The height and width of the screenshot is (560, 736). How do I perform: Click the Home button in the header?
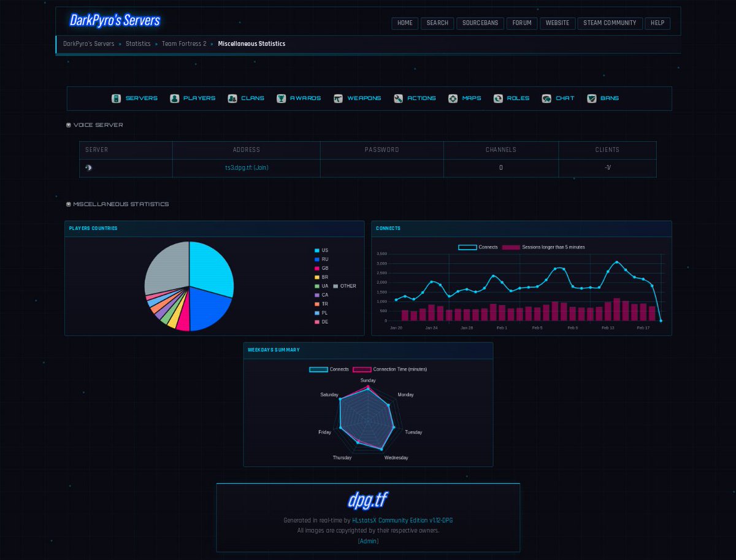(x=405, y=23)
